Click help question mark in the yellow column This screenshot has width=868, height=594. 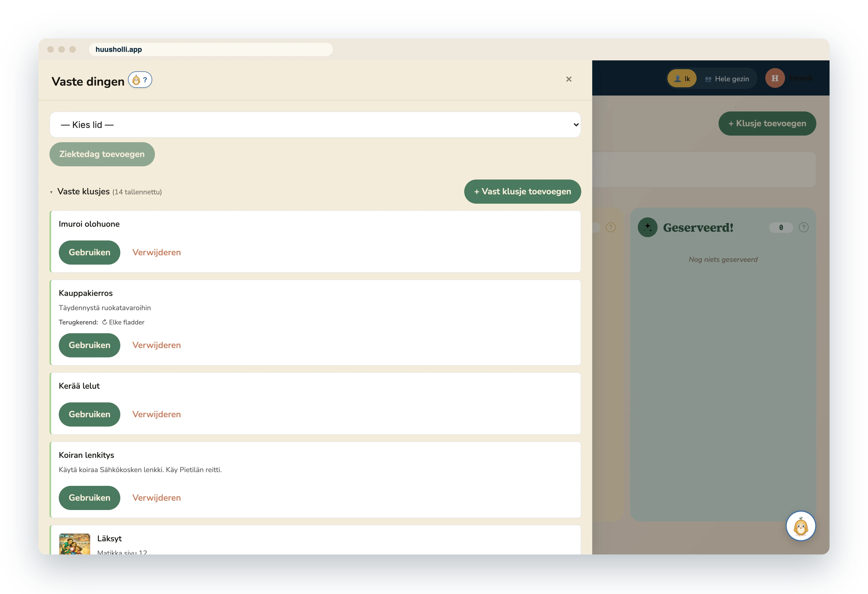click(611, 227)
